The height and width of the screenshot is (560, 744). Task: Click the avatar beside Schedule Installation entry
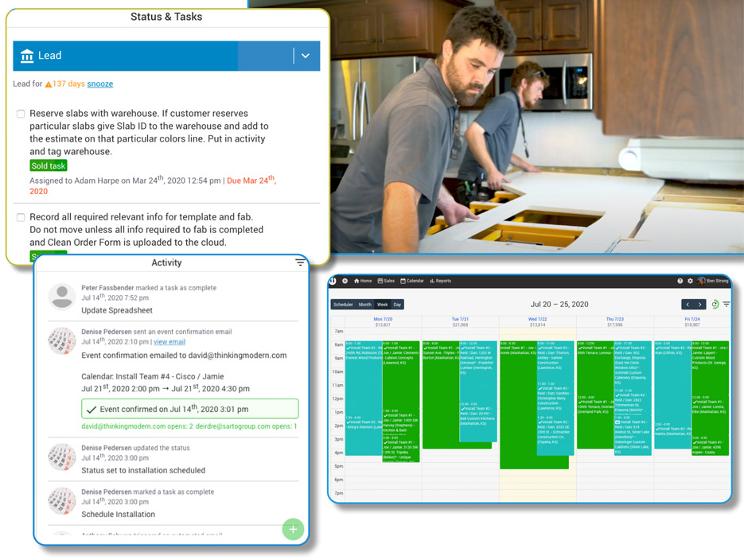point(62,501)
